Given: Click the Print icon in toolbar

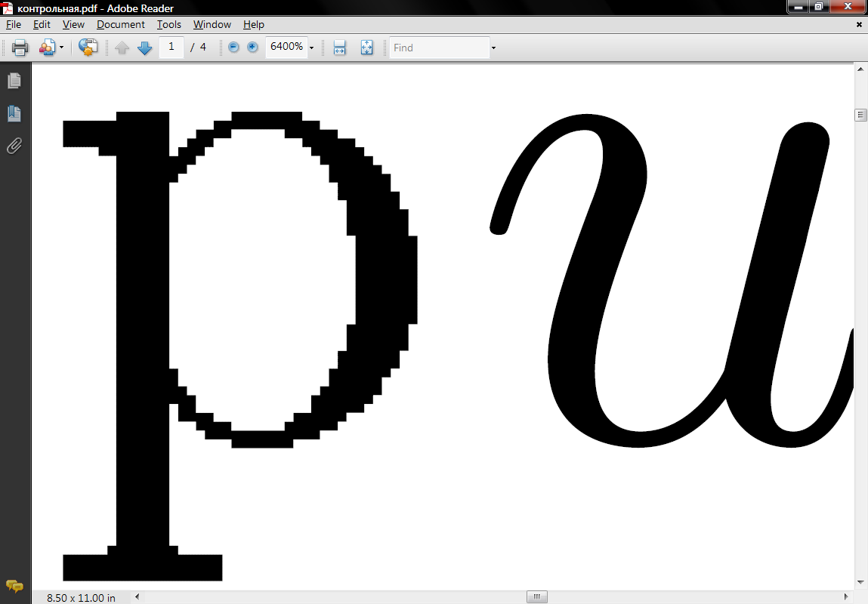Looking at the screenshot, I should pyautogui.click(x=20, y=48).
